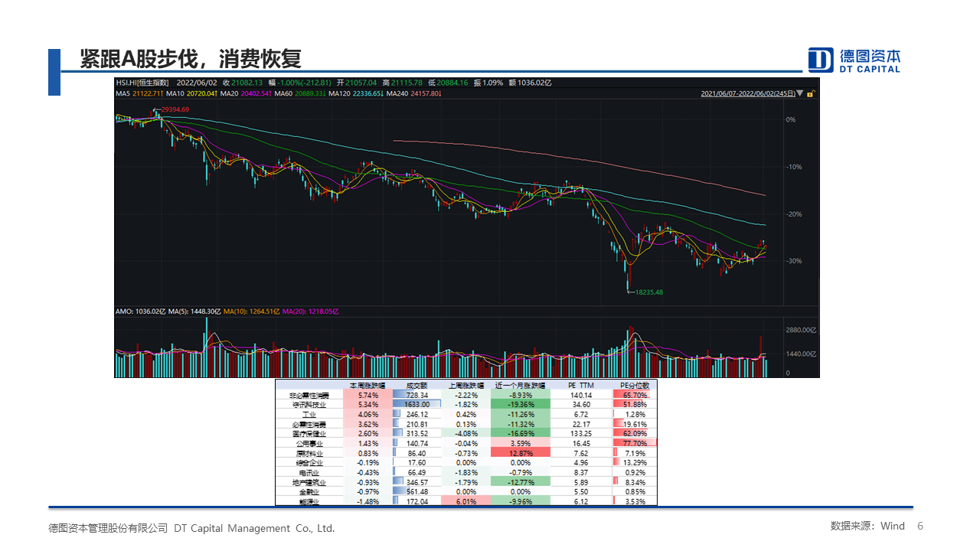
Task: Click the MA10 20720.04 indicator
Action: 192,93
